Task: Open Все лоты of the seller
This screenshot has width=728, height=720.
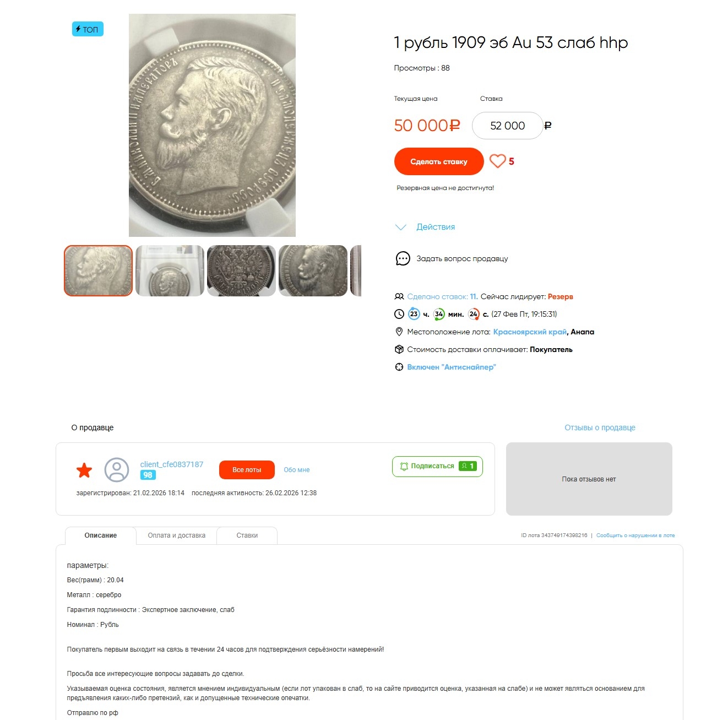Action: (247, 470)
